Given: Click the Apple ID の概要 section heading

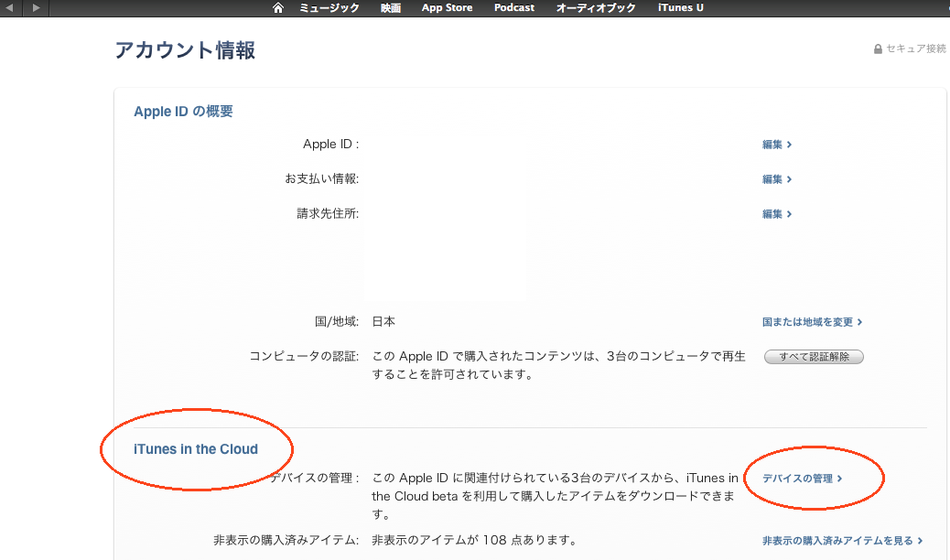Looking at the screenshot, I should (184, 112).
